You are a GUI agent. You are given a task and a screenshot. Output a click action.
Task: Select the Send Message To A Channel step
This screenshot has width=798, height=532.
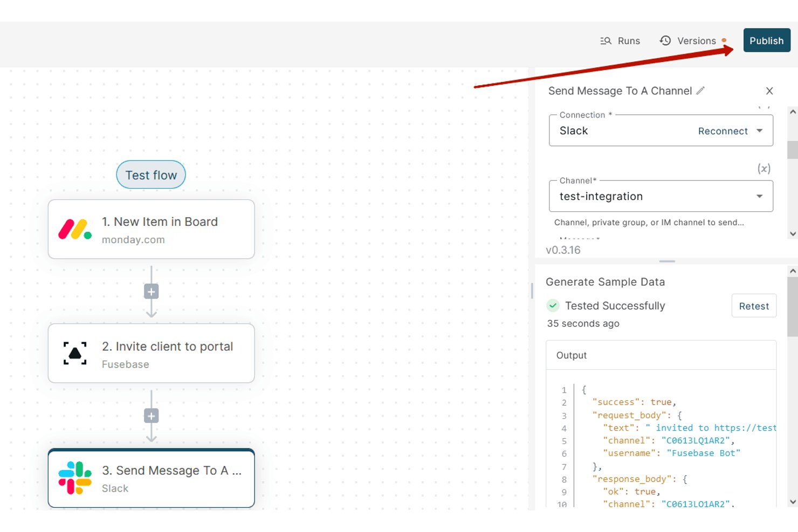pos(151,478)
